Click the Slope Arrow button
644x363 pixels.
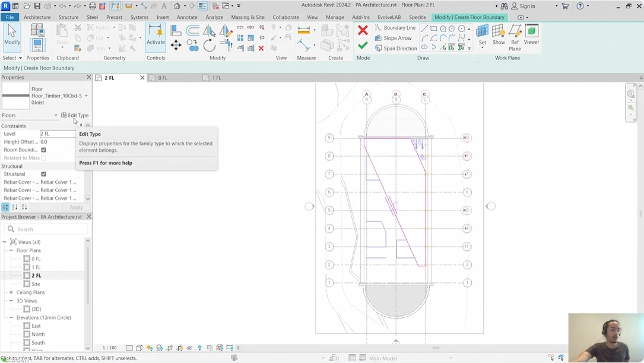393,38
